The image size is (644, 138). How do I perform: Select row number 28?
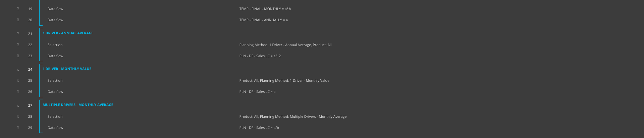click(x=30, y=116)
